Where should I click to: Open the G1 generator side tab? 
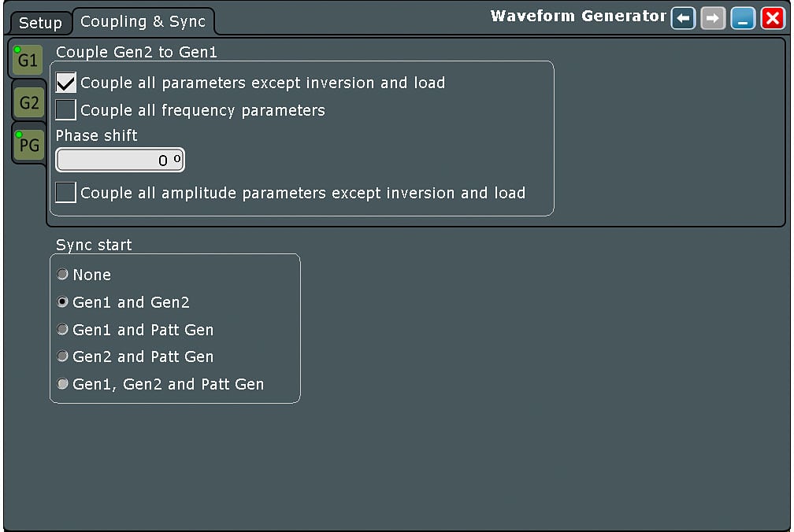28,61
